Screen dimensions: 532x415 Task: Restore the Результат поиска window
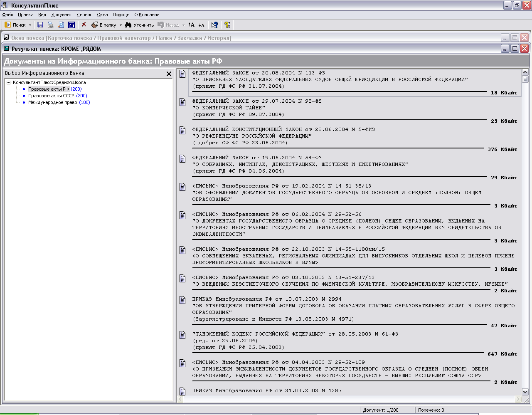click(515, 49)
